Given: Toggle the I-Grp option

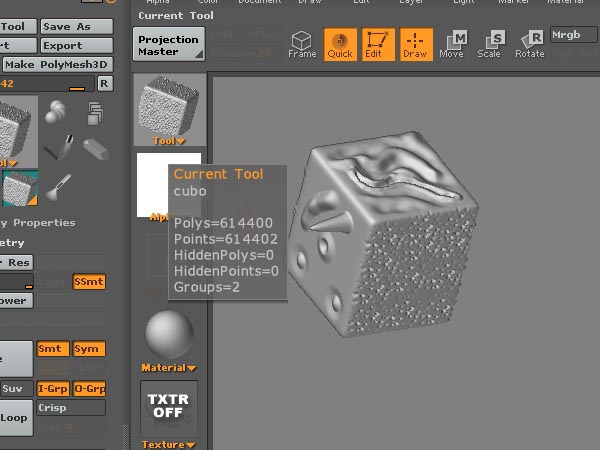Looking at the screenshot, I should pyautogui.click(x=53, y=389).
